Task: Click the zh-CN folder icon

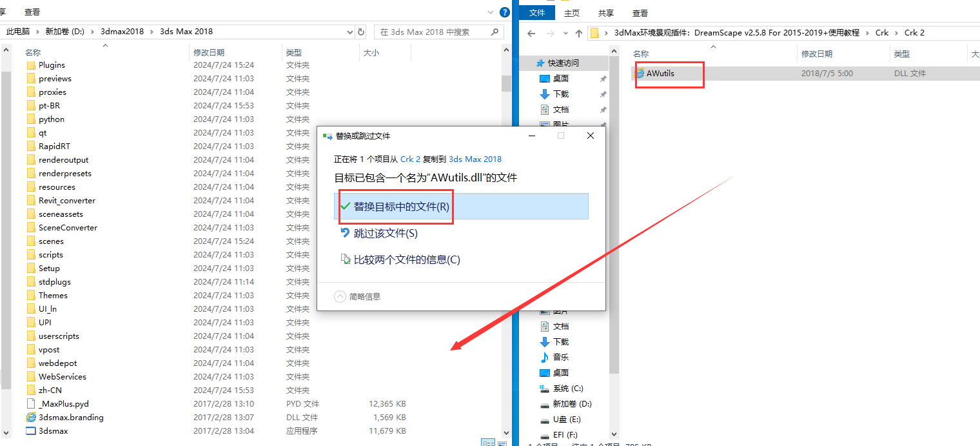Action: [31, 390]
